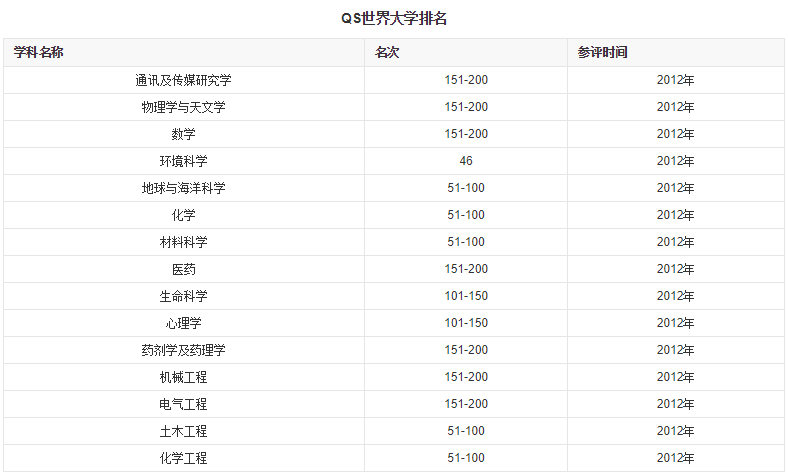
Task: Click the 地球与海洋科学 subject cell
Action: pyautogui.click(x=183, y=188)
